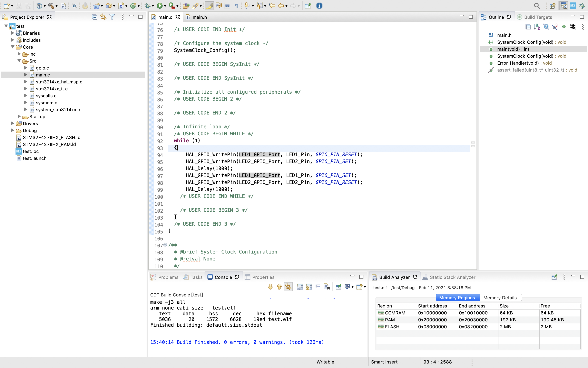Click the blue Information Center icon

319,6
